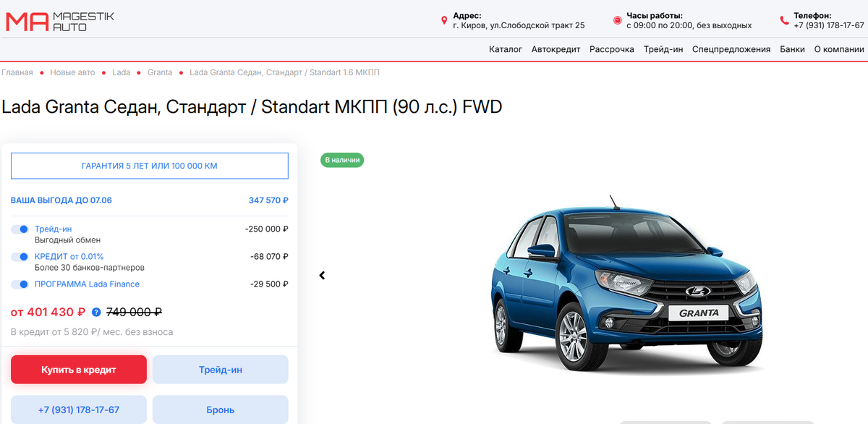Click the address location pin icon
The image size is (868, 424).
pyautogui.click(x=444, y=20)
